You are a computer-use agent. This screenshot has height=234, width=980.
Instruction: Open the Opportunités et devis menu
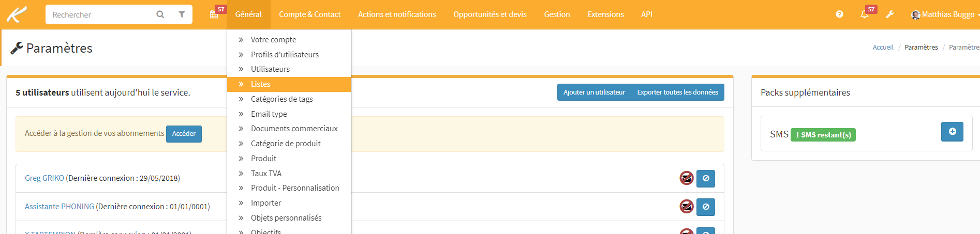pos(490,14)
